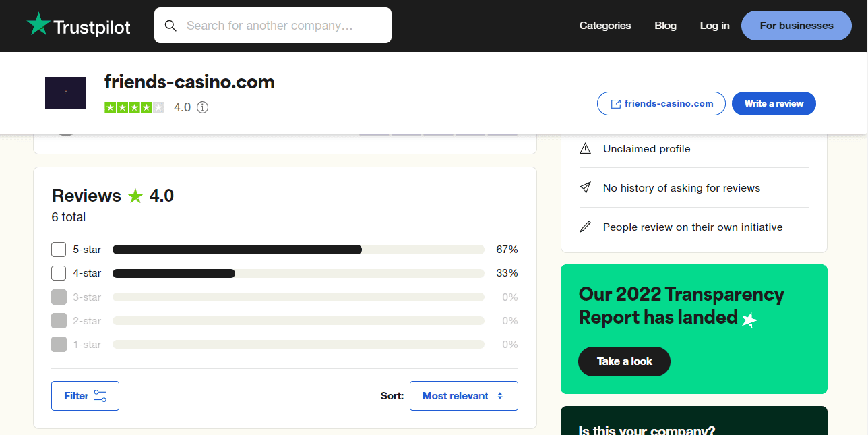Tick the 3-star filter checkbox
Viewport: 868px width, 435px height.
click(x=59, y=297)
